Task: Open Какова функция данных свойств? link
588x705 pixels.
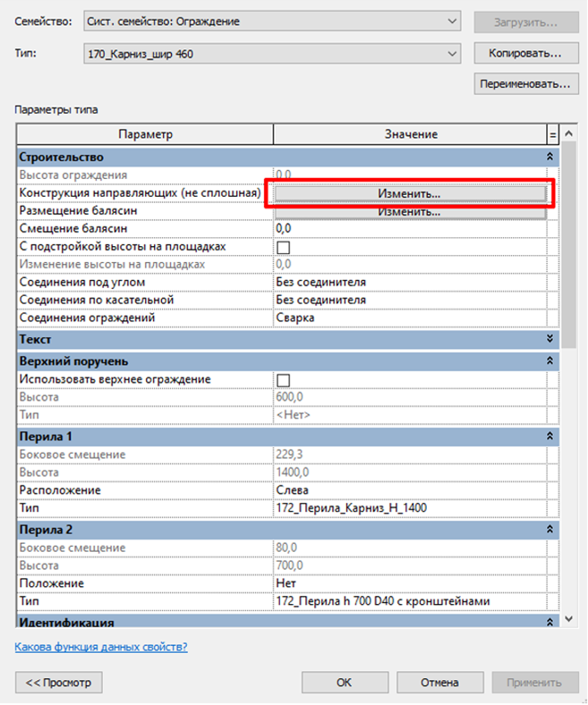Action: [x=101, y=647]
